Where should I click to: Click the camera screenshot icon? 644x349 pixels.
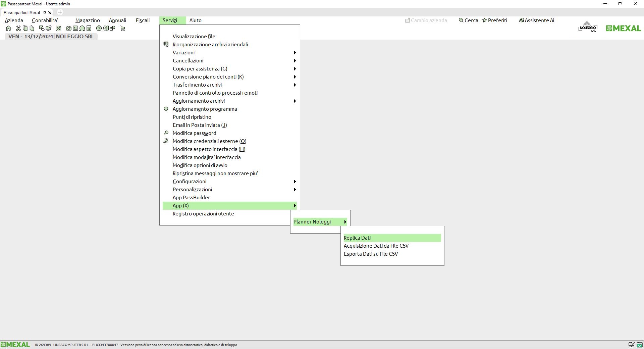(x=69, y=29)
